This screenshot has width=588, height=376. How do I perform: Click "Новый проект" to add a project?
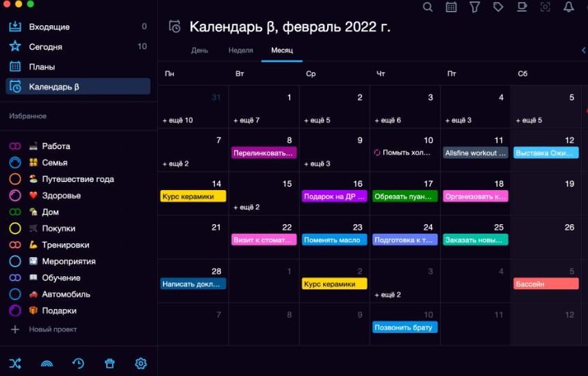pos(52,330)
